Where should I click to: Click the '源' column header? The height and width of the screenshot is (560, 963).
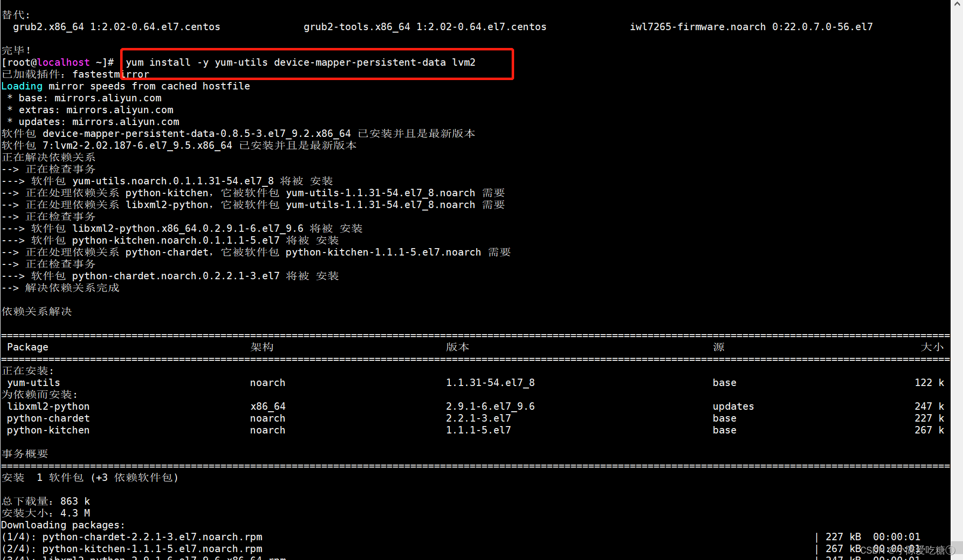pos(718,347)
